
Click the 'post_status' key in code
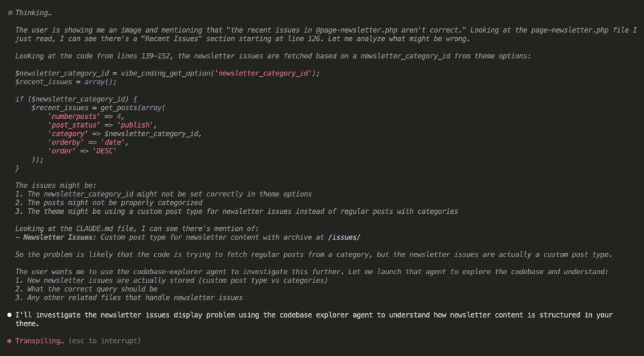[x=74, y=125]
